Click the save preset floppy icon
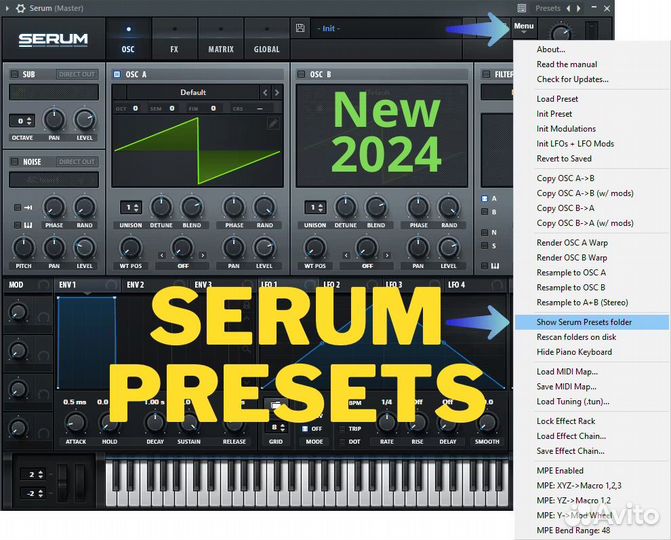The height and width of the screenshot is (540, 671). coord(300,28)
